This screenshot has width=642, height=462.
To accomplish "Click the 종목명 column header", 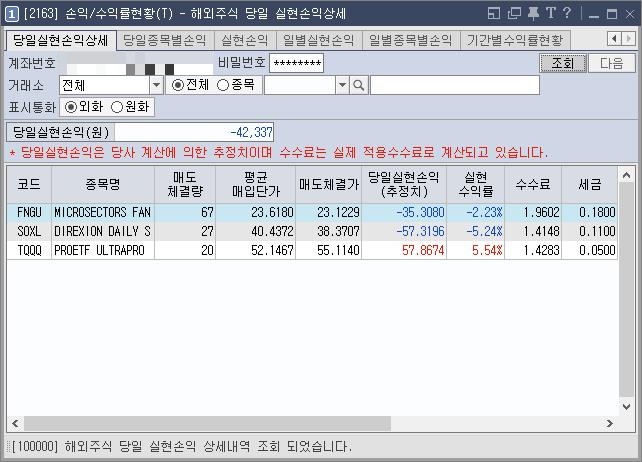I will (103, 184).
